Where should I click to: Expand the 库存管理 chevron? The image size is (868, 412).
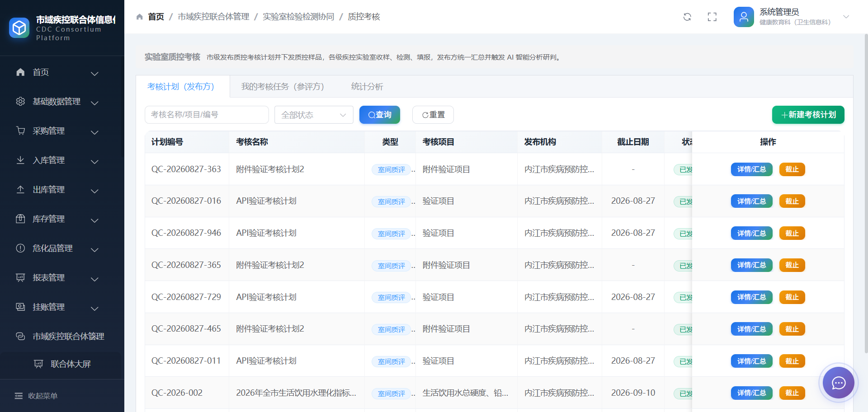[x=94, y=220]
